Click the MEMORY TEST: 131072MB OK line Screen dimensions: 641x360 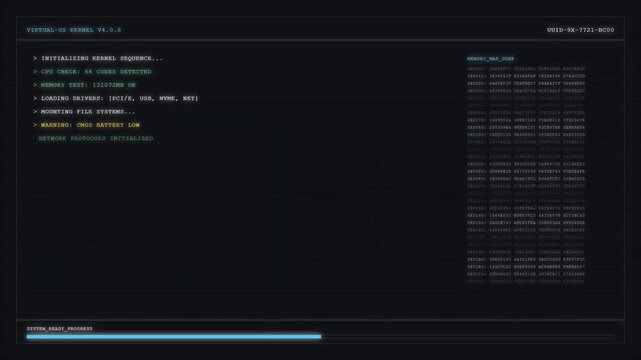click(x=84, y=85)
